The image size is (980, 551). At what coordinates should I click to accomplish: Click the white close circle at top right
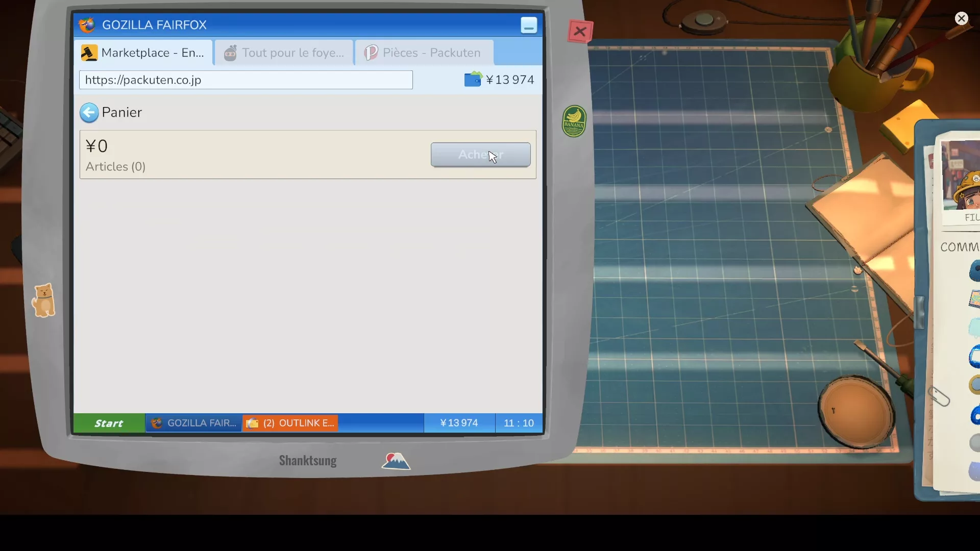point(962,18)
